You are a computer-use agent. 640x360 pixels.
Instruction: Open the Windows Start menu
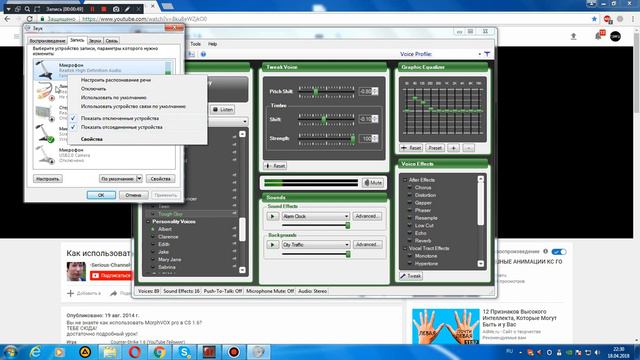(10, 352)
